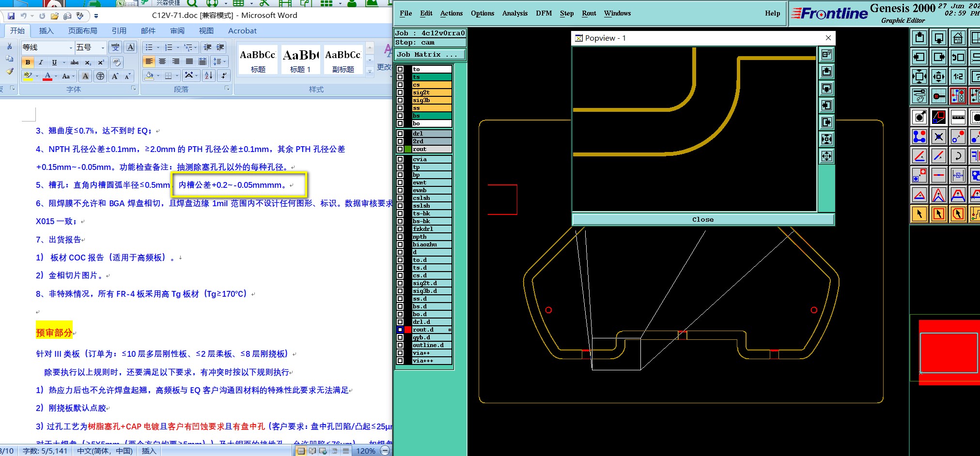
Task: Click the 1:2 zoom scale icon
Action: click(x=958, y=76)
